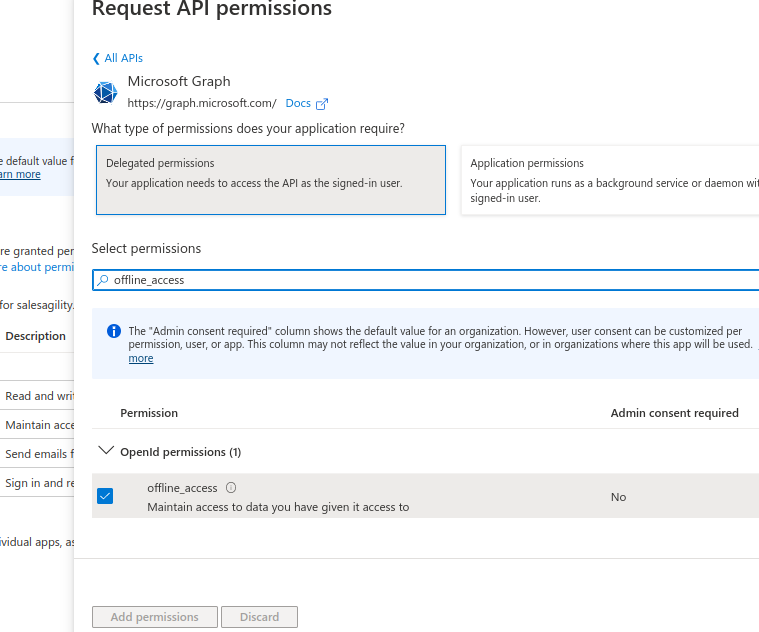Click the Select permissions heading
The image size is (759, 632).
tap(146, 248)
